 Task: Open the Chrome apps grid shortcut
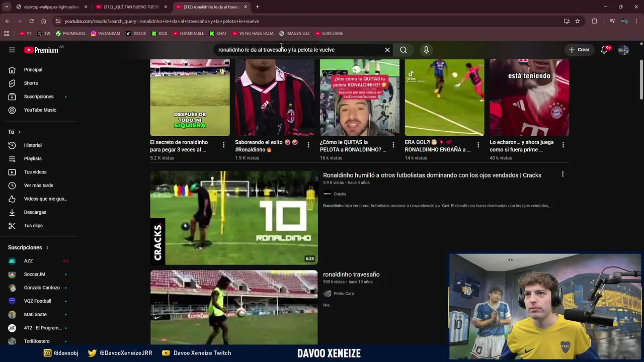click(x=7, y=34)
